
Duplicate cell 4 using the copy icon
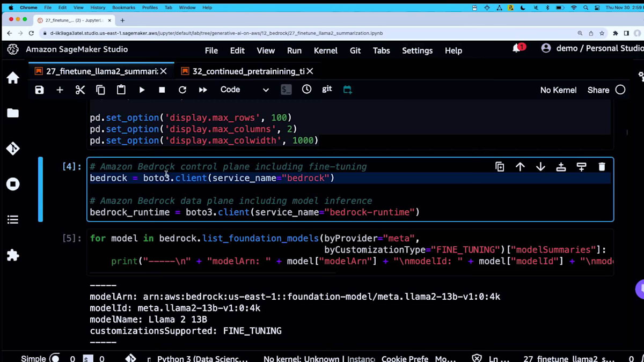click(500, 167)
